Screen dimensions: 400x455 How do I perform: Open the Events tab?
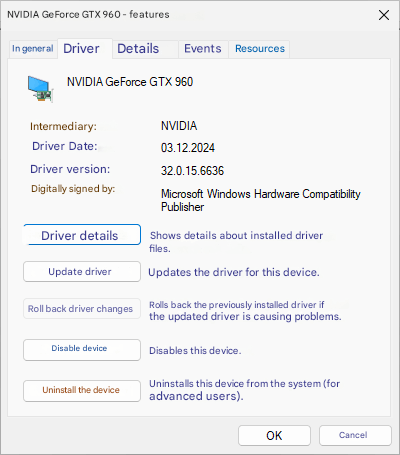pos(203,49)
